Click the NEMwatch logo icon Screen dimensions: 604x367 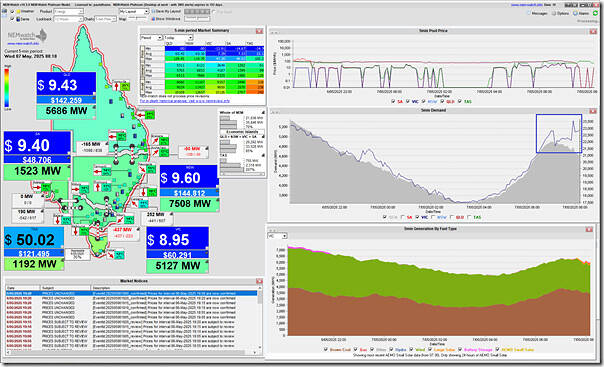coord(28,36)
